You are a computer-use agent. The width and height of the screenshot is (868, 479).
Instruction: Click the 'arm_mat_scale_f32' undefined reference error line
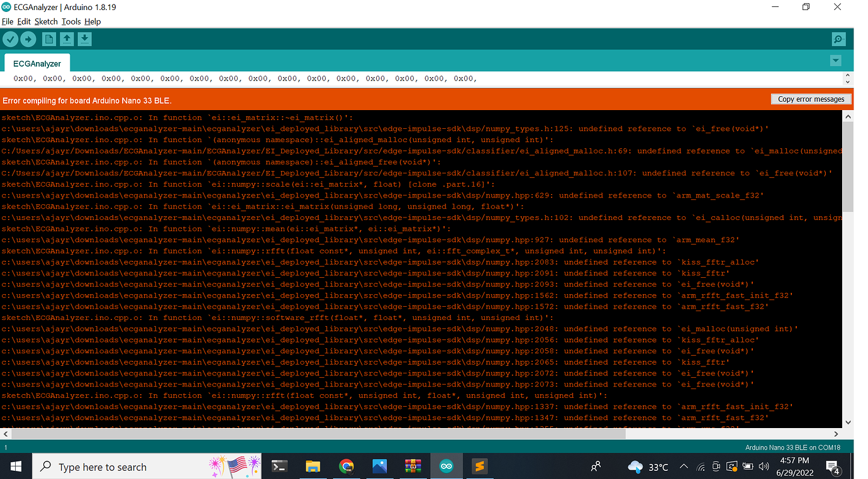tap(382, 195)
